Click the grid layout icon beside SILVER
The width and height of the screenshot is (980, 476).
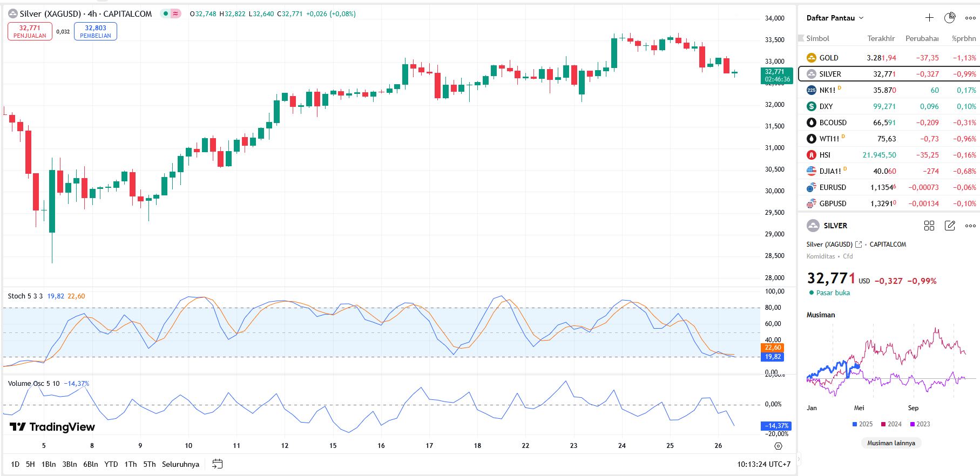tap(929, 226)
